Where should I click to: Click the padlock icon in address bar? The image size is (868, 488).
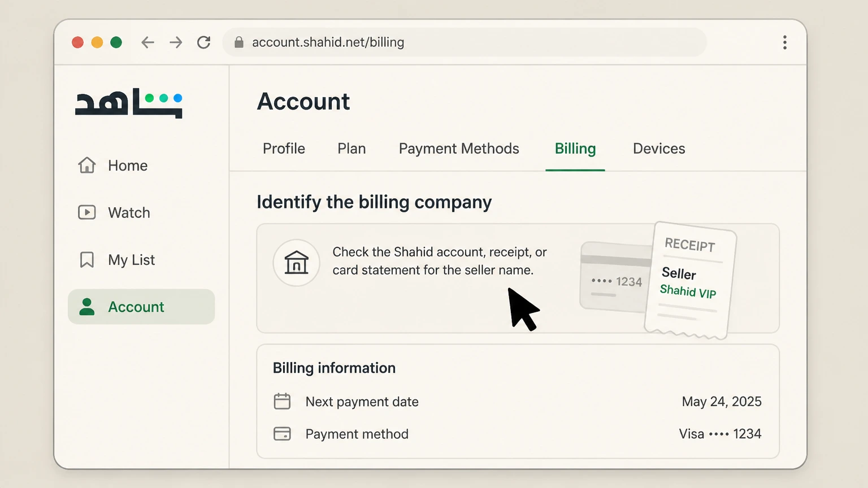239,42
